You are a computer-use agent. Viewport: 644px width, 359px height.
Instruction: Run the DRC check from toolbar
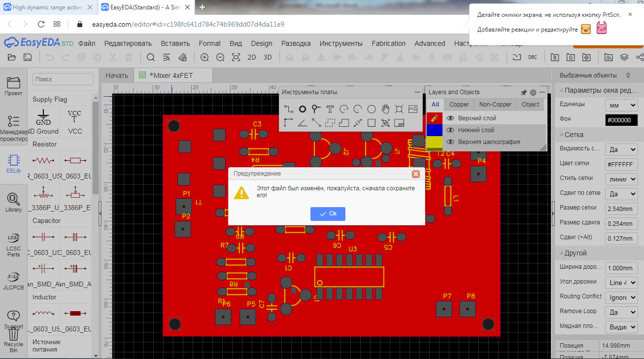click(533, 57)
